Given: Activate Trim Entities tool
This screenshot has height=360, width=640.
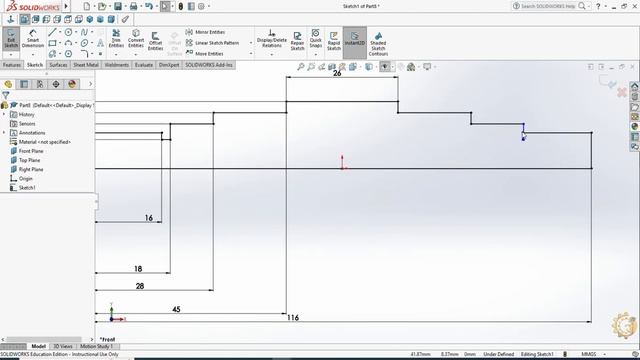Looking at the screenshot, I should [116, 38].
